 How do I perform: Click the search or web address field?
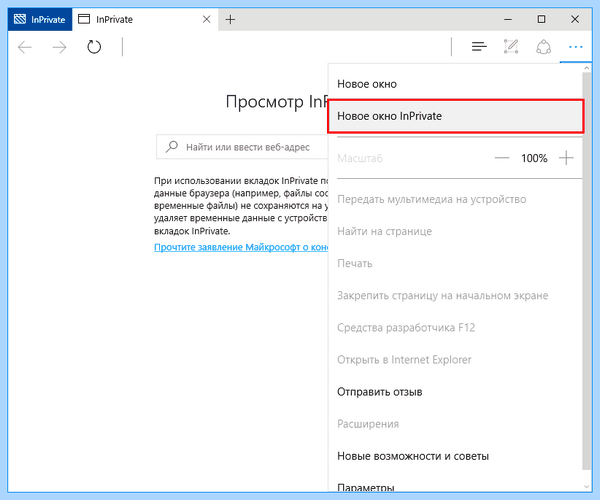click(242, 147)
